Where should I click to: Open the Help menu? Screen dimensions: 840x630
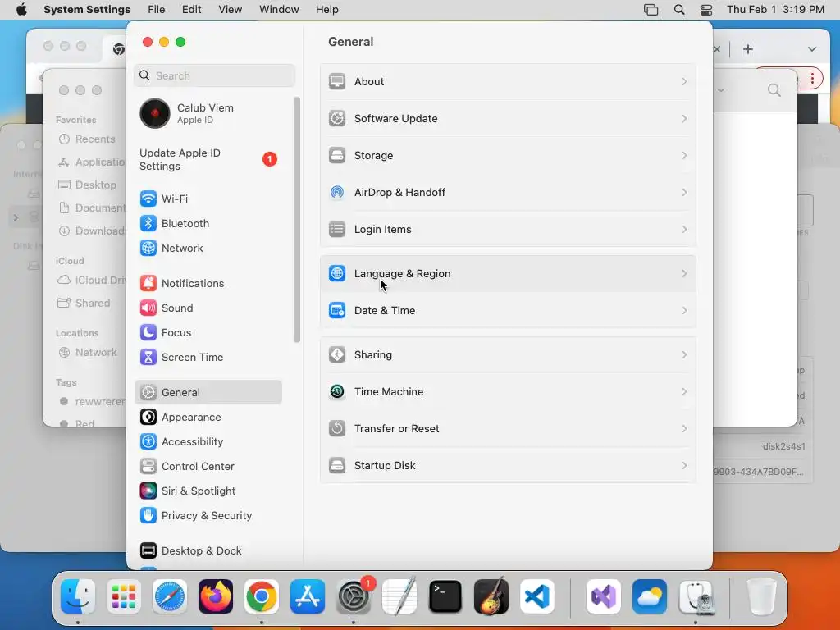[326, 10]
